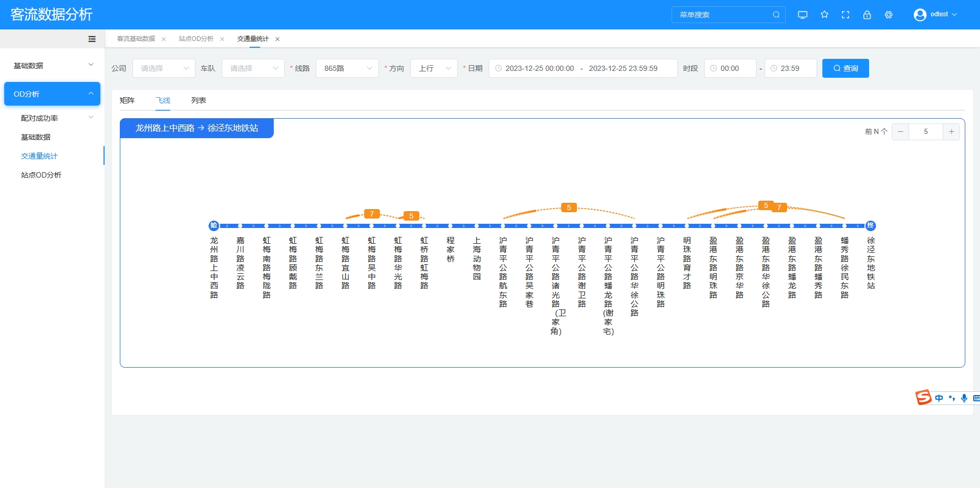Collapse the sidebar menu icon
Screen dimensions: 980x488
92,39
